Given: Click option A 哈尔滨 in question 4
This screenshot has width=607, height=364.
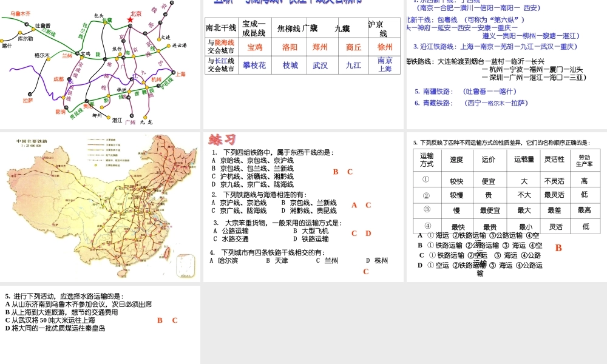Looking at the screenshot, I should click(x=224, y=261).
